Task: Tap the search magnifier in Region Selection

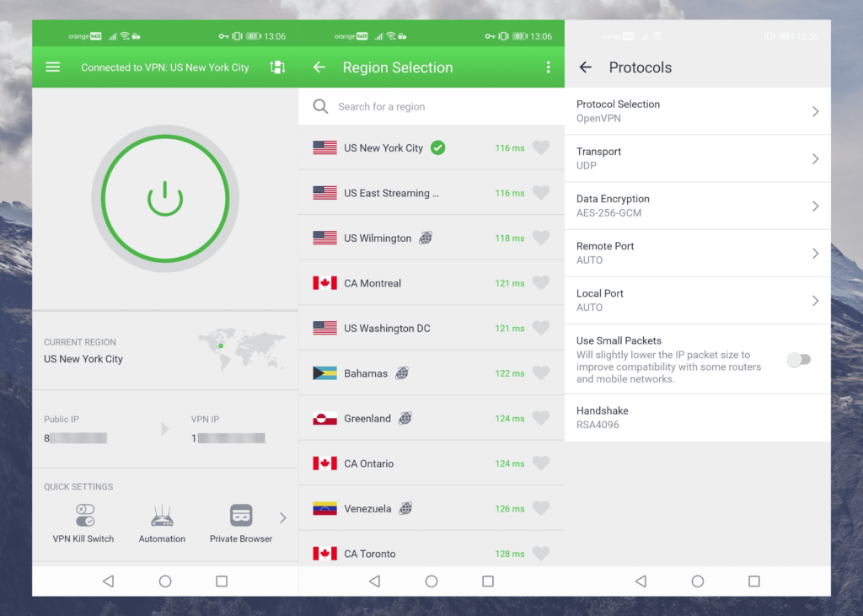Action: (x=320, y=107)
